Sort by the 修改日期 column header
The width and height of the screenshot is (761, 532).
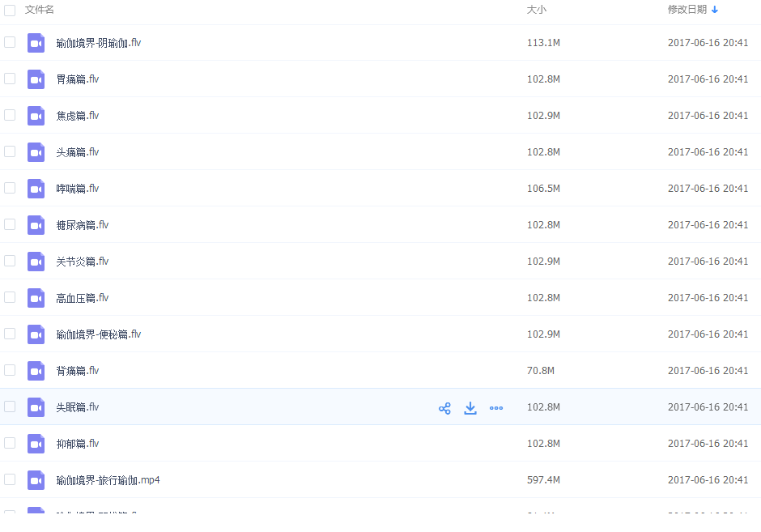click(687, 10)
